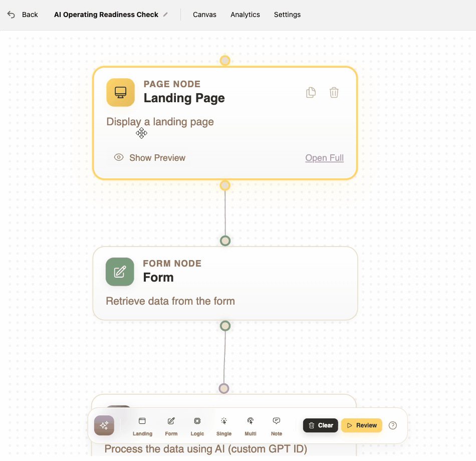Toggle Show Preview on Landing Page node

click(150, 157)
